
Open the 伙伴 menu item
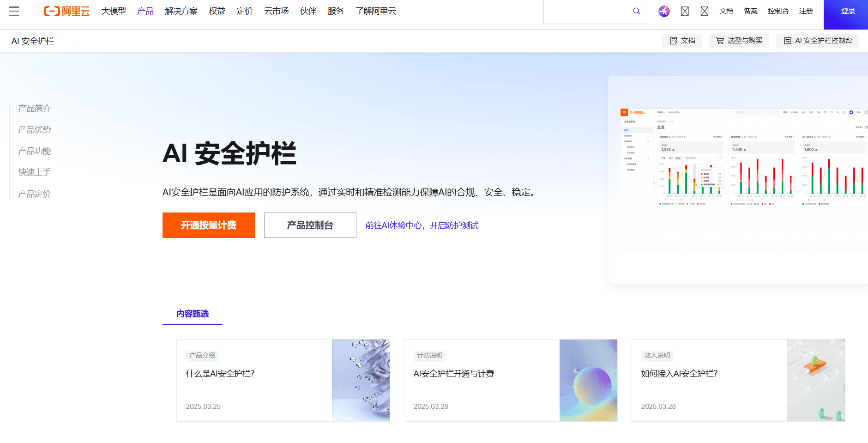point(308,11)
